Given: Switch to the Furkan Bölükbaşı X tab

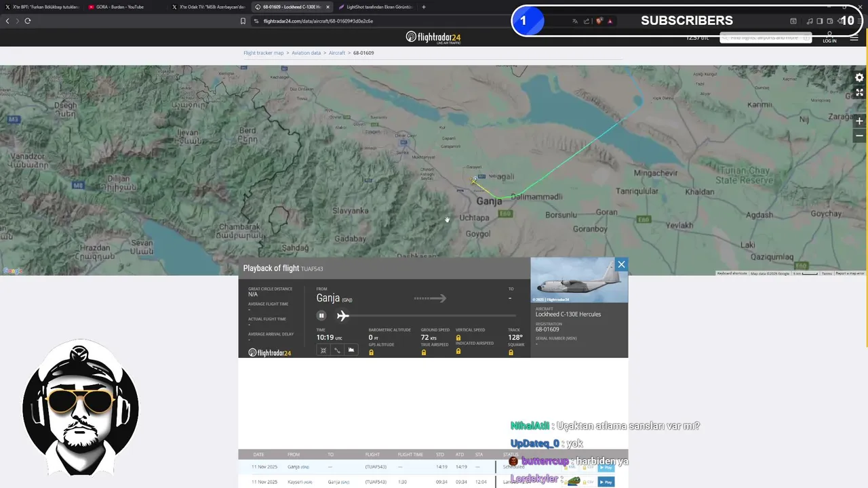Looking at the screenshot, I should click(42, 7).
